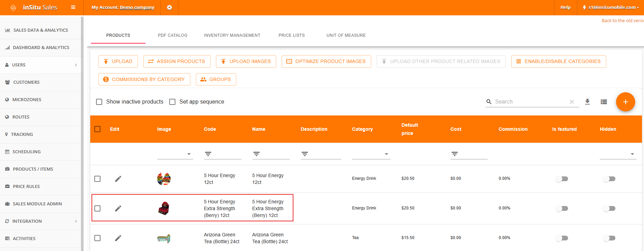
Task: Click the magnifier search icon
Action: (489, 101)
